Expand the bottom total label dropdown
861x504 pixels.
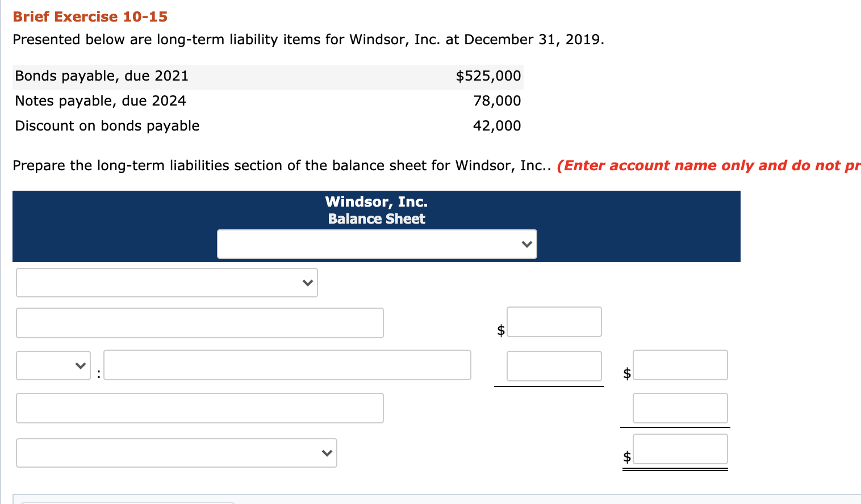(x=176, y=452)
